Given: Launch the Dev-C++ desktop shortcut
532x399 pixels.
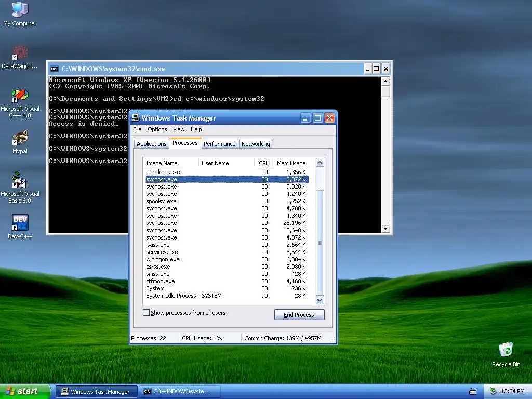Looking at the screenshot, I should click(x=20, y=227).
